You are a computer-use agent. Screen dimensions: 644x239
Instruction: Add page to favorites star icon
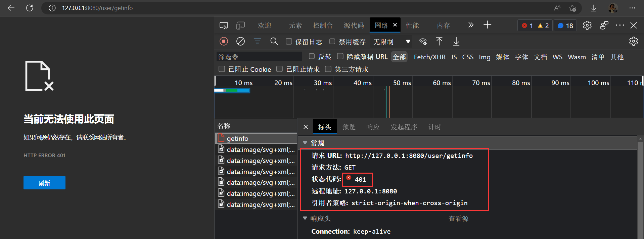pos(572,8)
